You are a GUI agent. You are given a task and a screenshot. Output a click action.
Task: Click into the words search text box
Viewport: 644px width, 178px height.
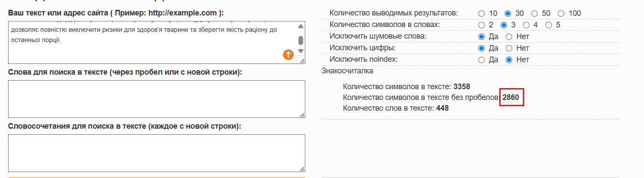(156, 99)
